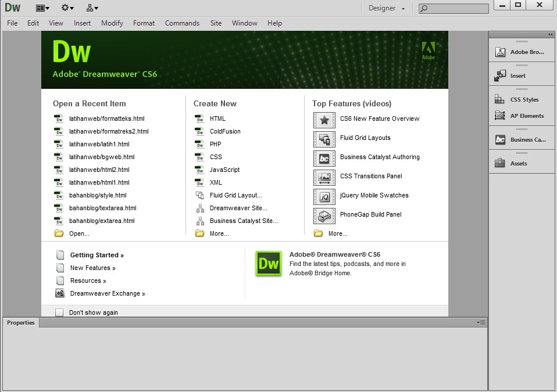
Task: Open the Site menu
Action: (216, 23)
